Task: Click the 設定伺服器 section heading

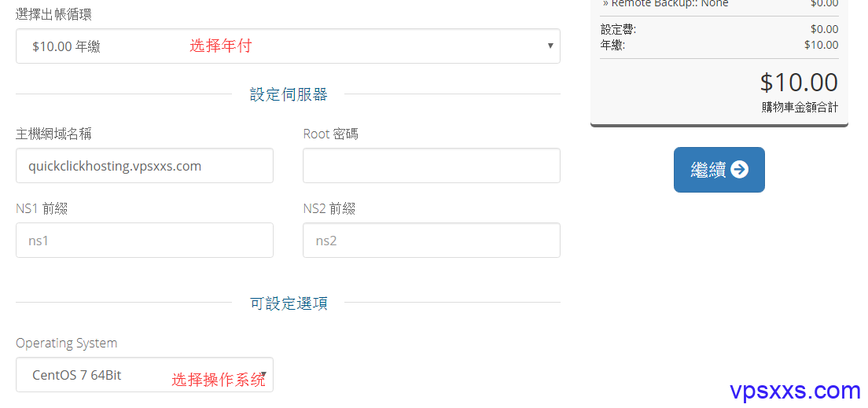Action: click(289, 94)
